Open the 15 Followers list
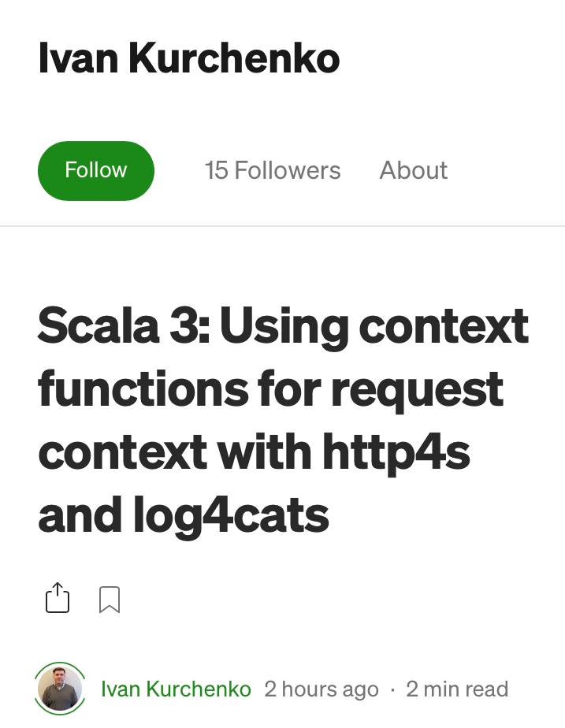565x728 pixels. [x=272, y=170]
